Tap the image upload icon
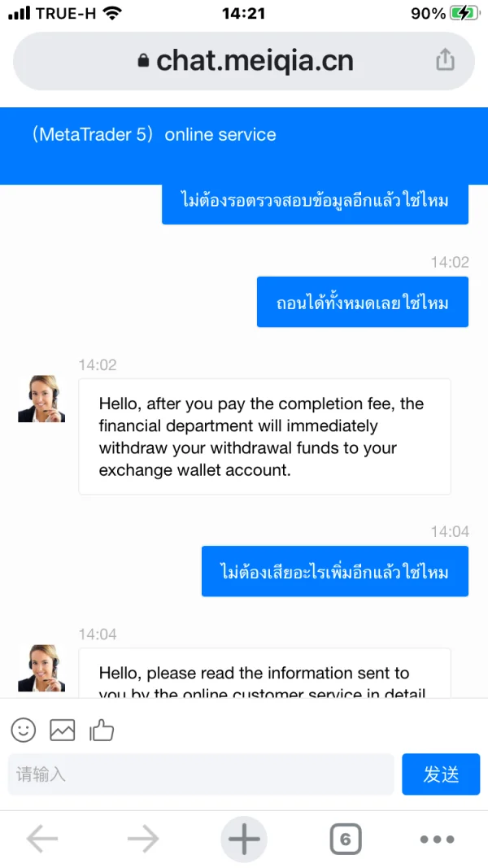The image size is (488, 868). click(x=63, y=730)
